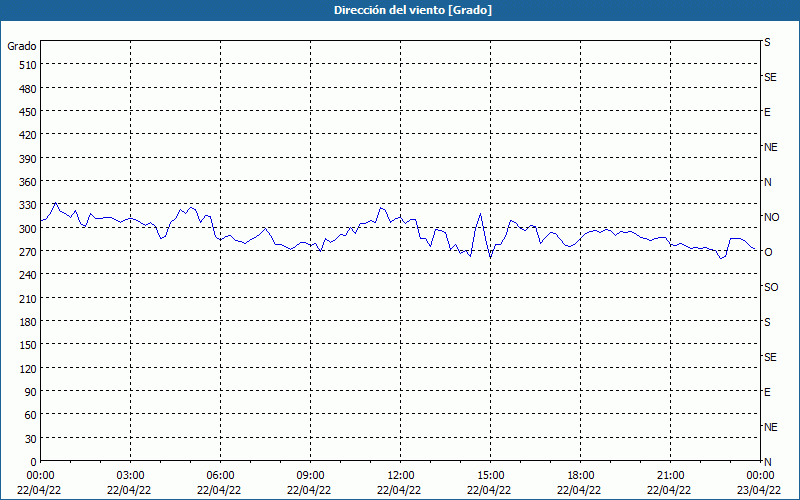Select the 30 value on the degree axis
Image resolution: width=800 pixels, height=500 pixels.
[x=31, y=439]
